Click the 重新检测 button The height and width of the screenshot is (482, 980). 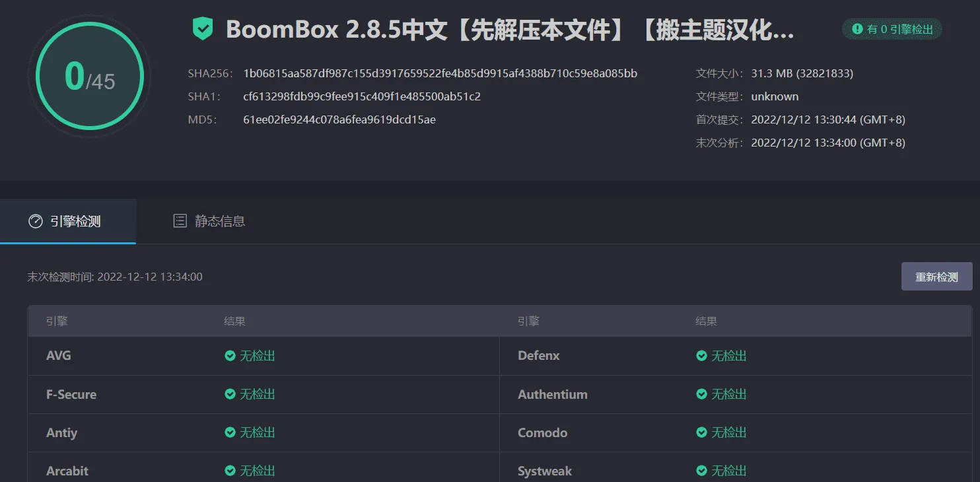click(936, 277)
